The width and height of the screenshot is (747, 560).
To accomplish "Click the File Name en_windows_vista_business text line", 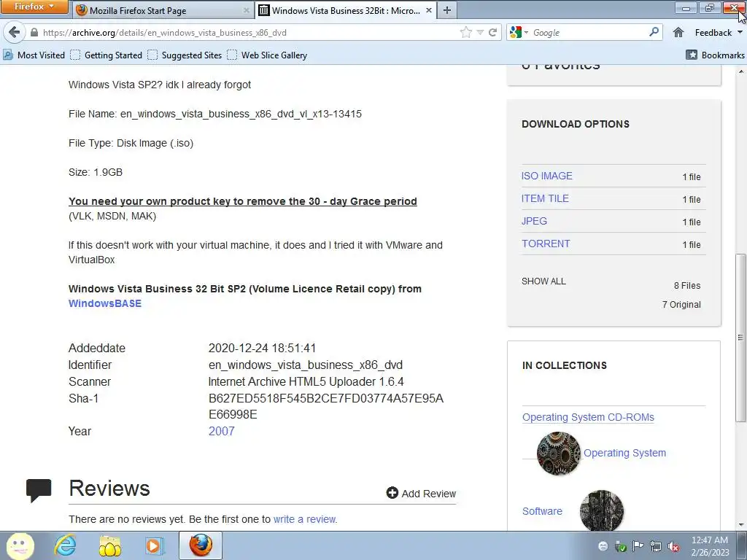I will click(215, 114).
